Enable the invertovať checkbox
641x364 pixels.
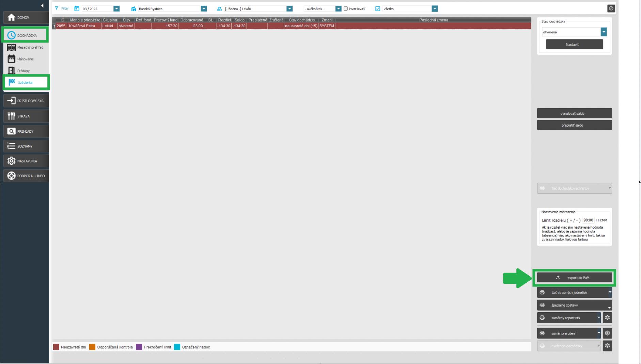point(346,9)
